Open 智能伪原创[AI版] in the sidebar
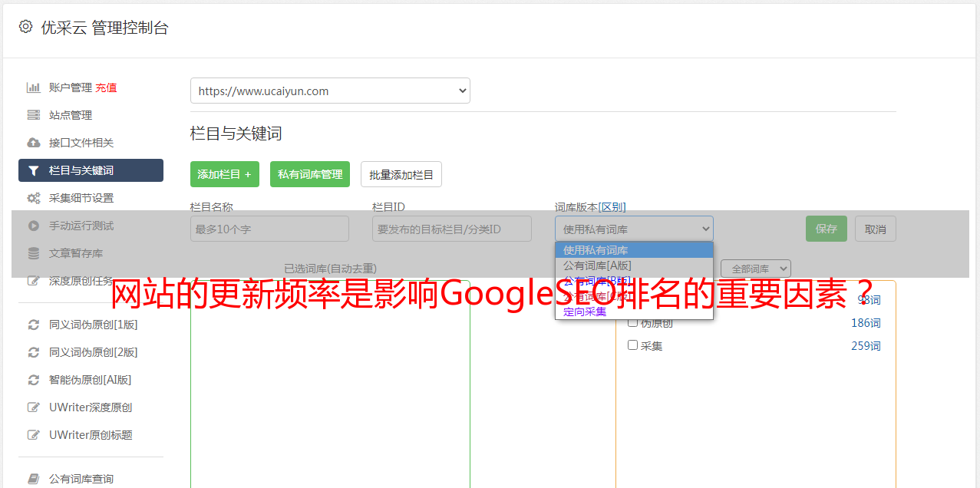Screen dimensions: 980x488 click(x=91, y=380)
